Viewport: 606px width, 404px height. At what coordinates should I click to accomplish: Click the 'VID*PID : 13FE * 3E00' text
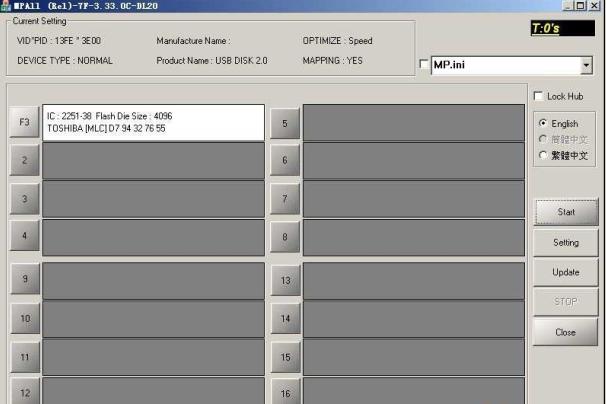[x=59, y=41]
